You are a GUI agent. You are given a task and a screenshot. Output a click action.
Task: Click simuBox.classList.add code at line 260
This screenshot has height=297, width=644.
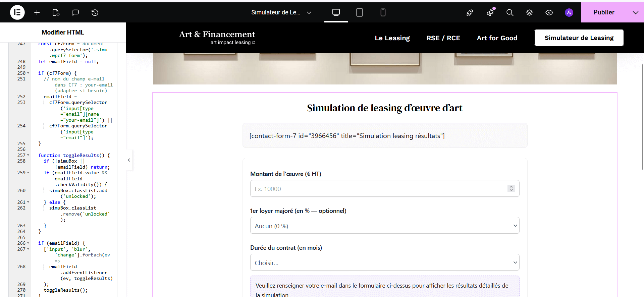78,193
